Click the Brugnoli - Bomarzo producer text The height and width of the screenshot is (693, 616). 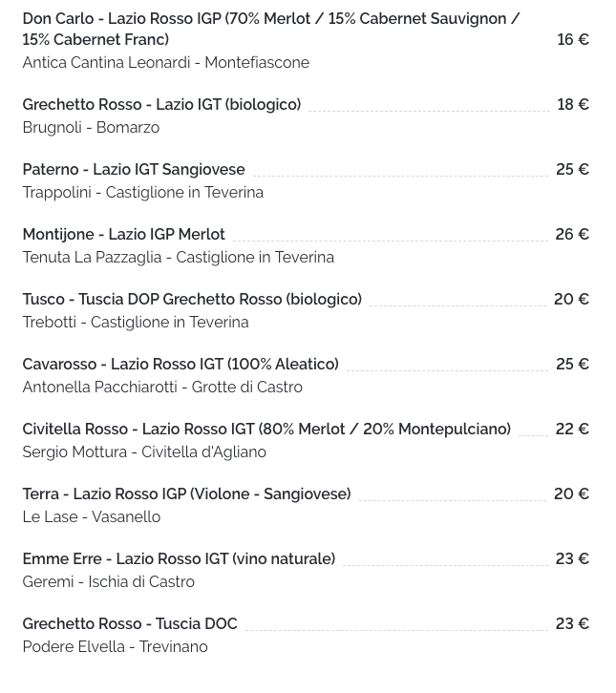[x=91, y=127]
